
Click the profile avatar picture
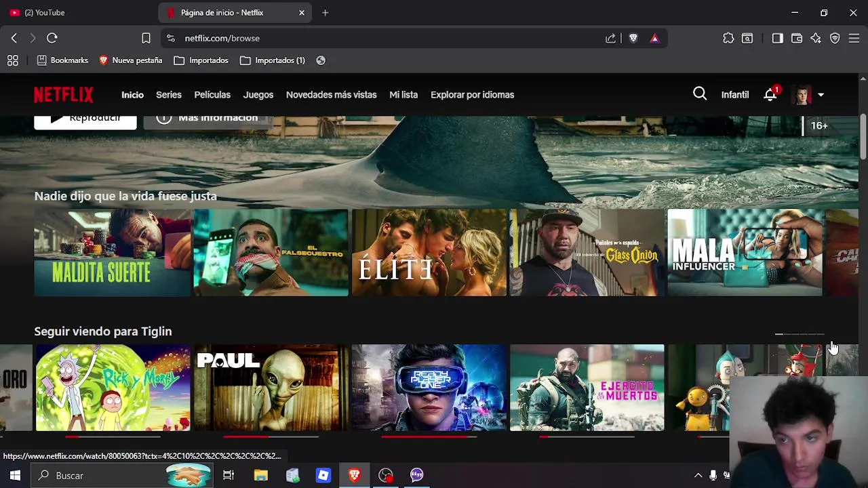coord(802,95)
